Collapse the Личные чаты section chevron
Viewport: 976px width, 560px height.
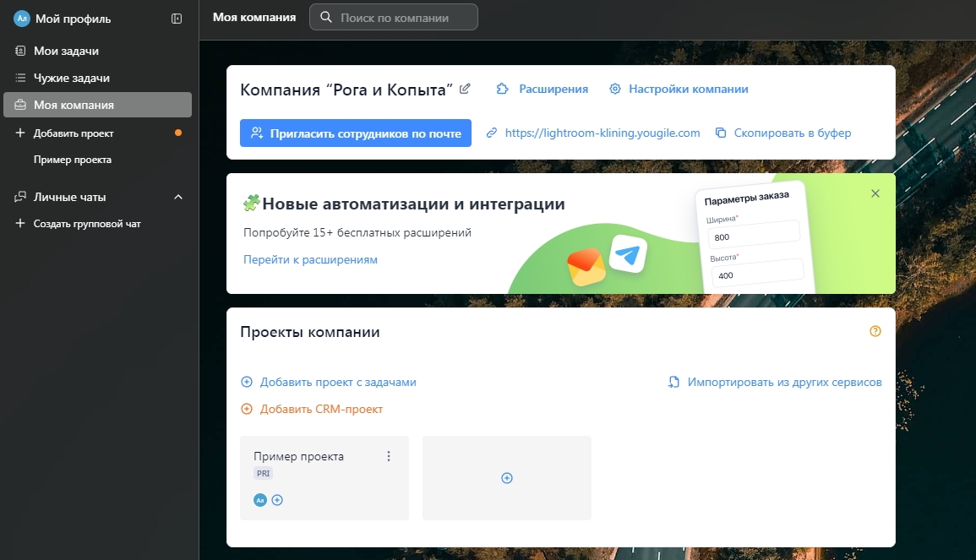(x=178, y=198)
